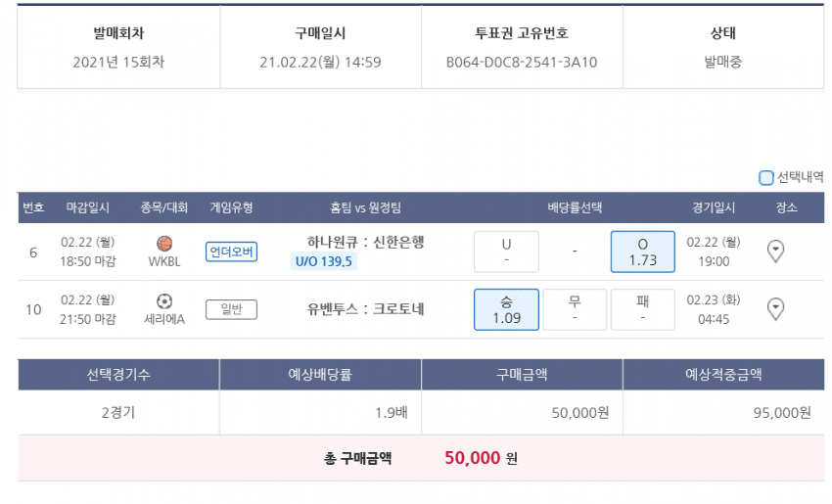Click the soccer ball icon above 세리에A

164,301
